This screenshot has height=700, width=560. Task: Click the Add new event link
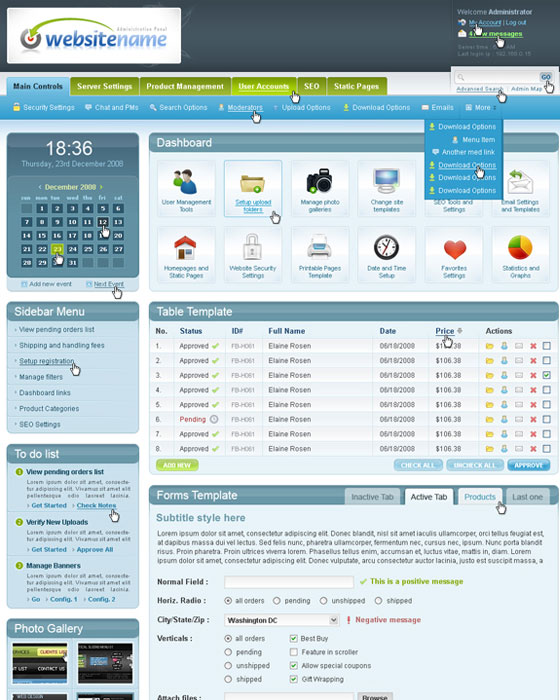[x=46, y=284]
